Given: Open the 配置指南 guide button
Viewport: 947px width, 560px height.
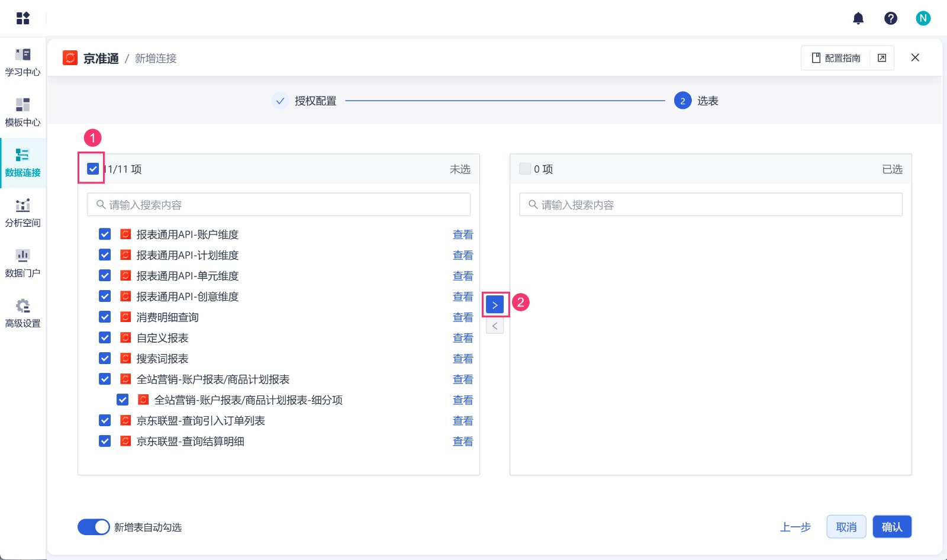Looking at the screenshot, I should (836, 58).
